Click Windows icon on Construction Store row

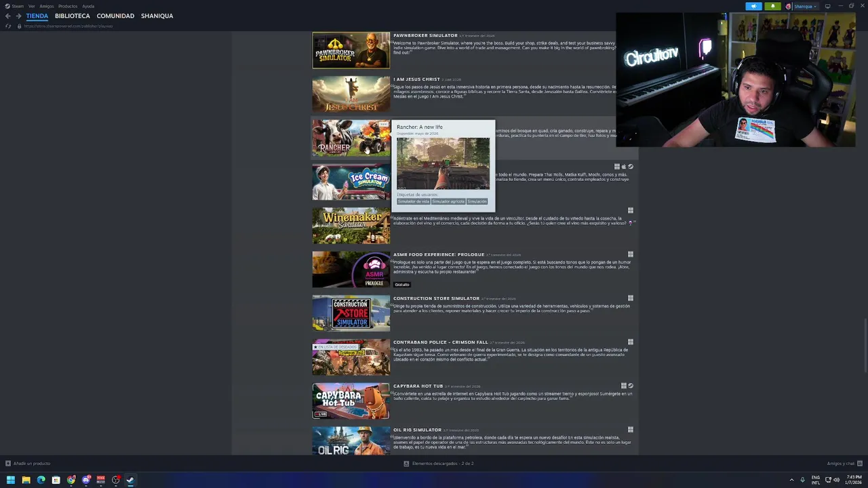[631, 298]
